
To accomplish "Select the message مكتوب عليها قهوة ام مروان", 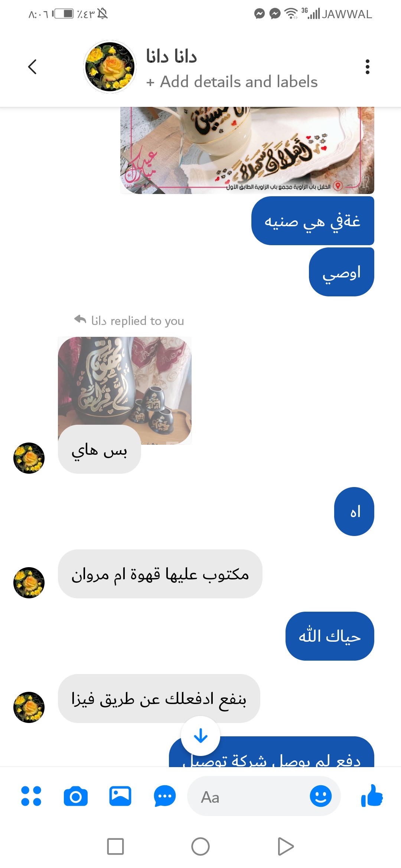I will pos(160,574).
